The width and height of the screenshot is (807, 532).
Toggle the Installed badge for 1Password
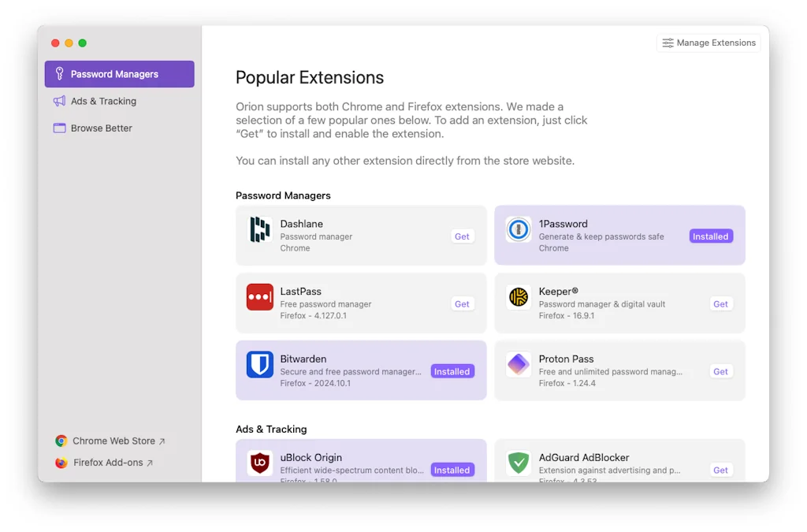tap(710, 236)
